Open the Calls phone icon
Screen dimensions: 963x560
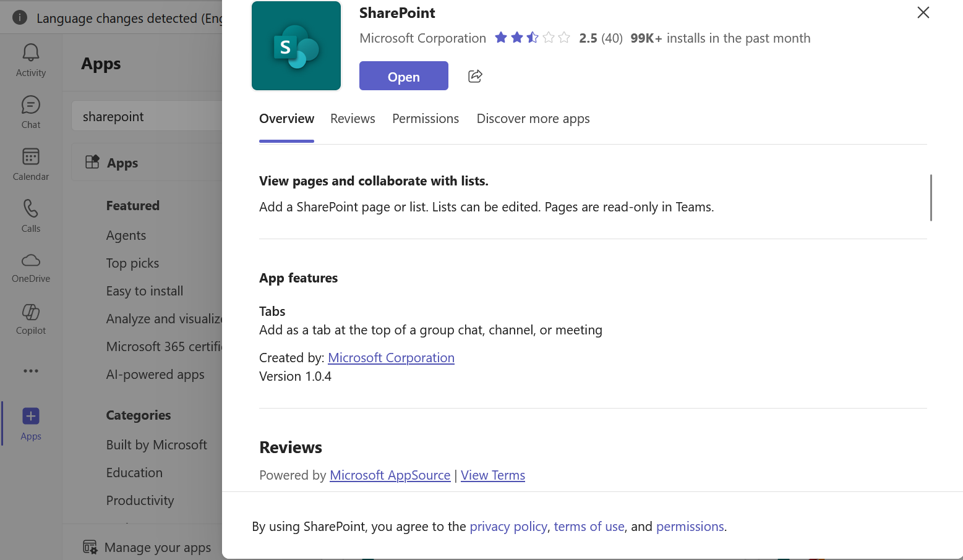click(31, 208)
